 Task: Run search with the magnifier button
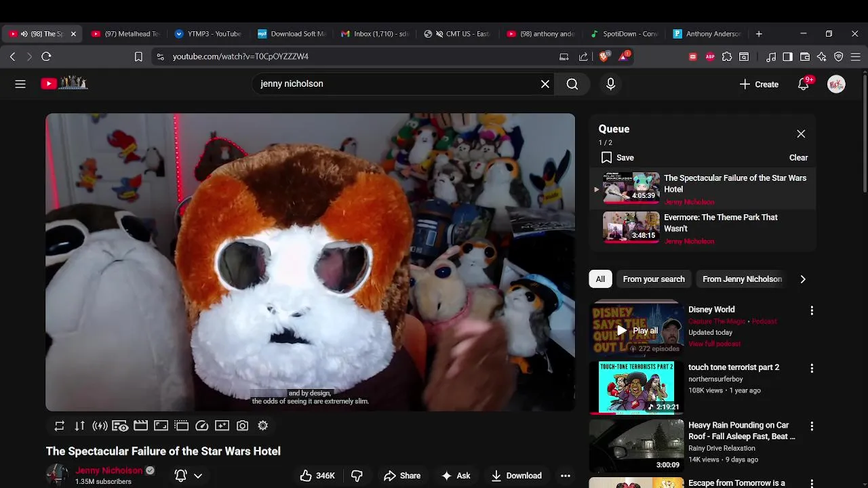572,84
